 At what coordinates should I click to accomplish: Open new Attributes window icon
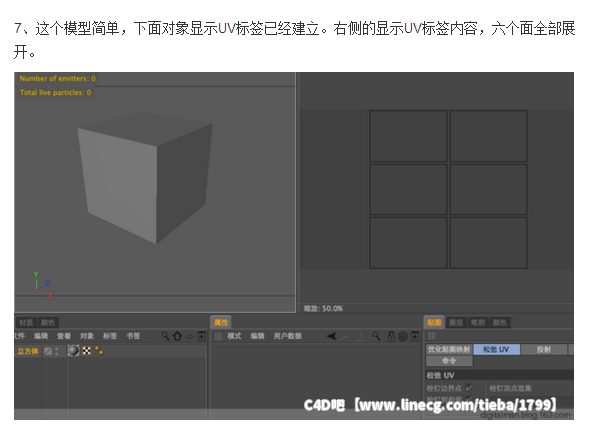click(415, 336)
